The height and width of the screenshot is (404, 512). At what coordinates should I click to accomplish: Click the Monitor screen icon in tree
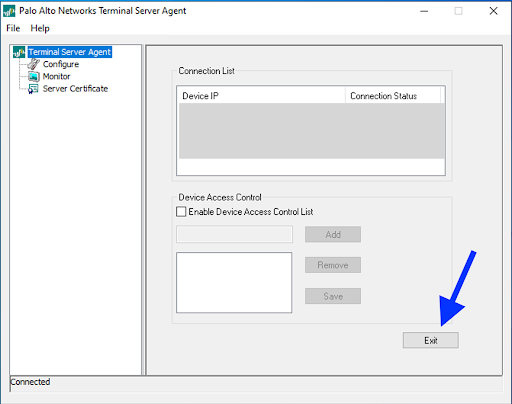click(x=34, y=76)
